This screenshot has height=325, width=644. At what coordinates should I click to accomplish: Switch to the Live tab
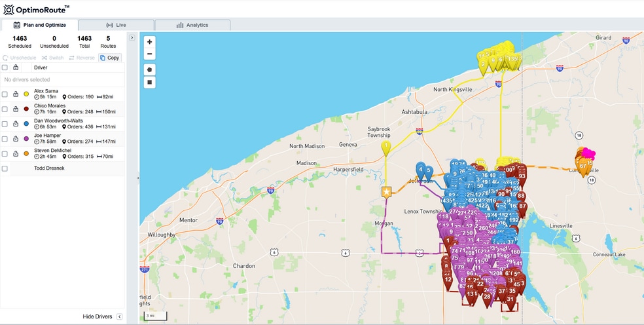click(x=116, y=25)
